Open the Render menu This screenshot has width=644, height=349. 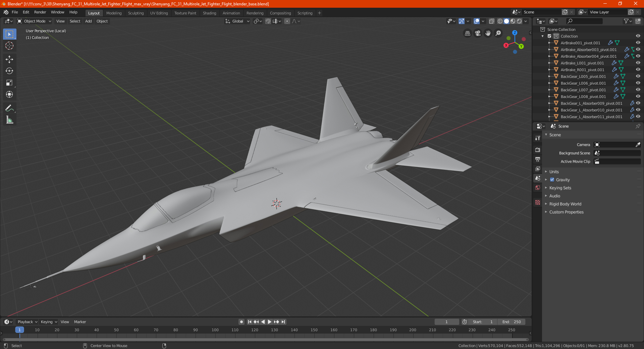click(x=40, y=12)
